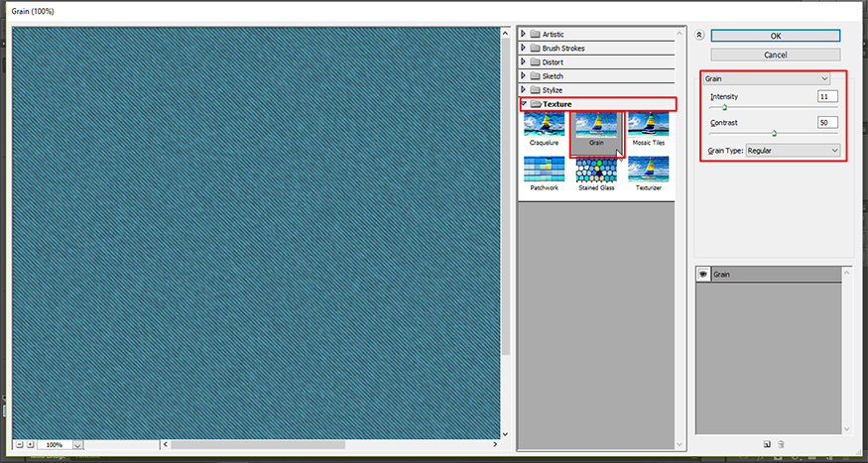The width and height of the screenshot is (868, 463).
Task: Click the Delete effect layer trash icon
Action: pos(781,443)
